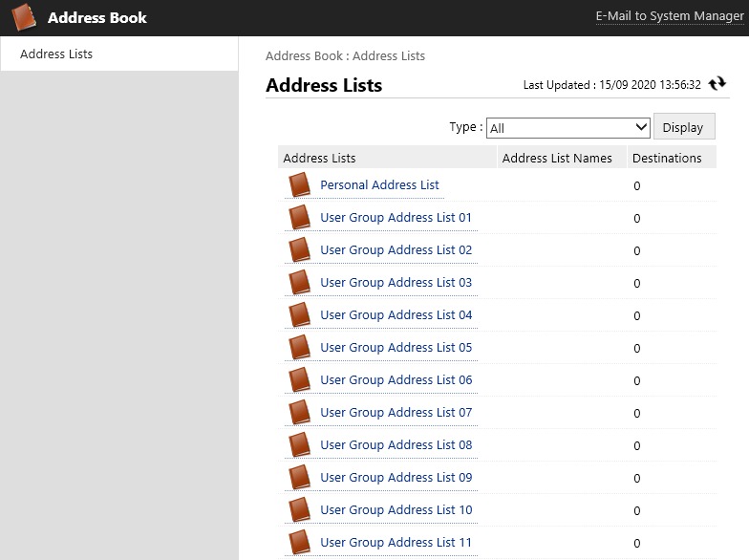The image size is (749, 560).
Task: Click the book icon for User Group Address List 04
Action: 300,315
